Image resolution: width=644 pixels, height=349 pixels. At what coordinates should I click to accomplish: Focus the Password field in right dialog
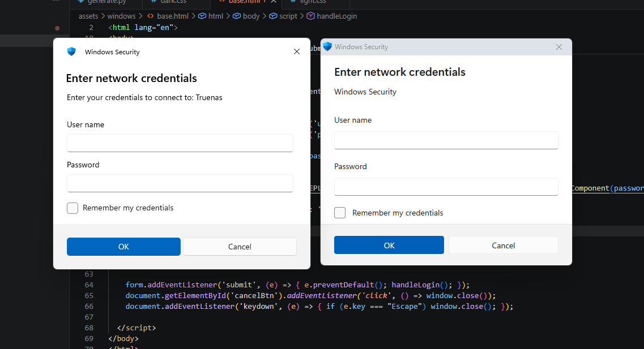coord(446,187)
